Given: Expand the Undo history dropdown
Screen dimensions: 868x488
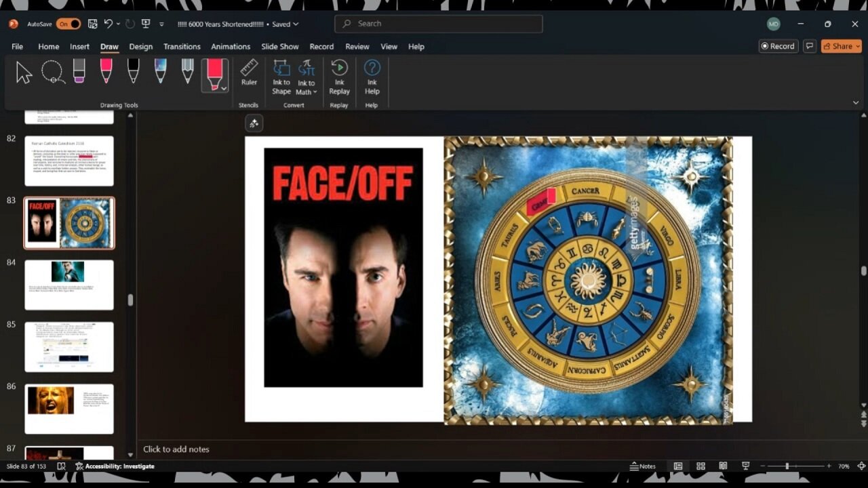Looking at the screenshot, I should (x=118, y=24).
